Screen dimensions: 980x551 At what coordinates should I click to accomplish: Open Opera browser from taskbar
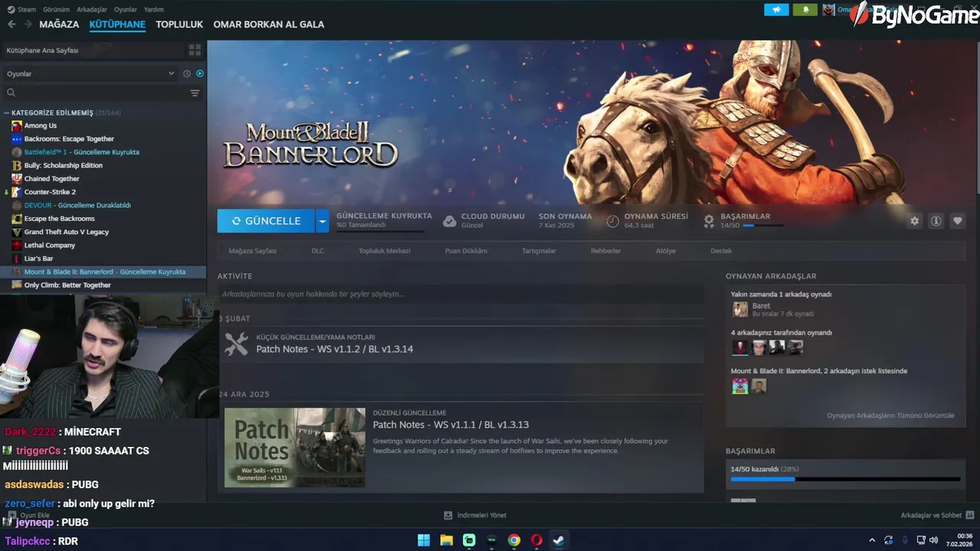coord(537,540)
